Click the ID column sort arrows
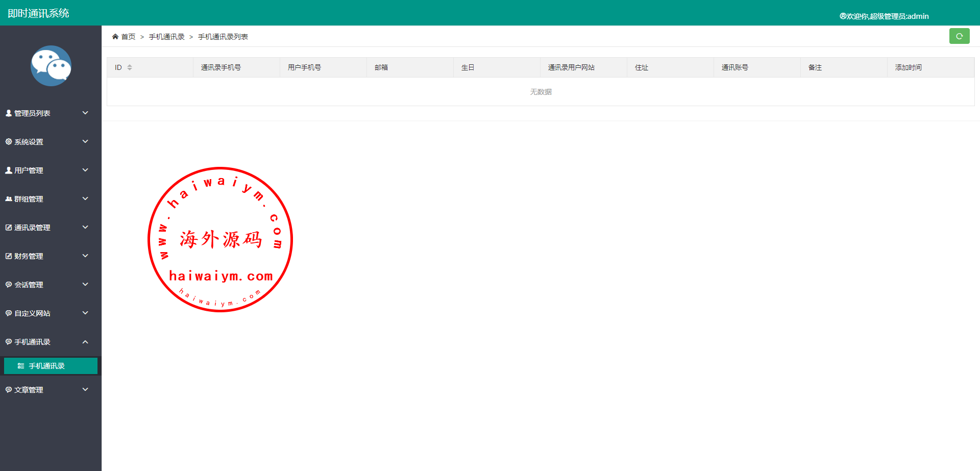 130,67
